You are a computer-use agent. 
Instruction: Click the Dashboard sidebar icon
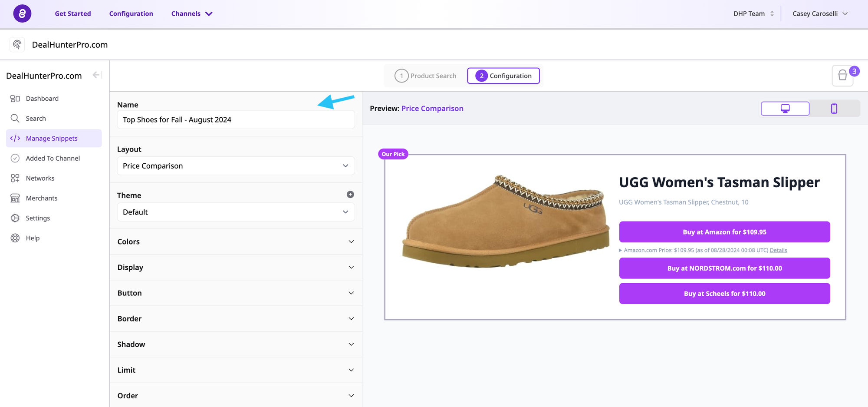tap(15, 99)
